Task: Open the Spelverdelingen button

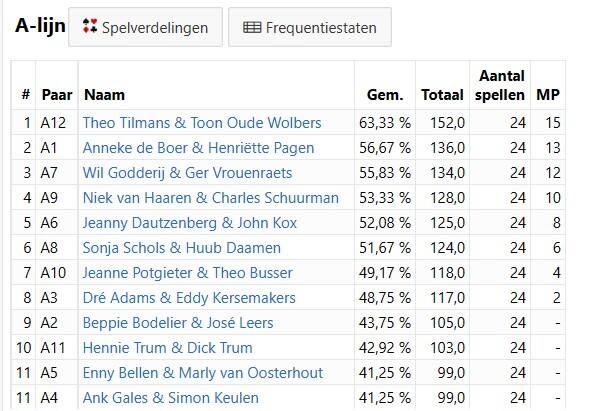Action: [145, 27]
